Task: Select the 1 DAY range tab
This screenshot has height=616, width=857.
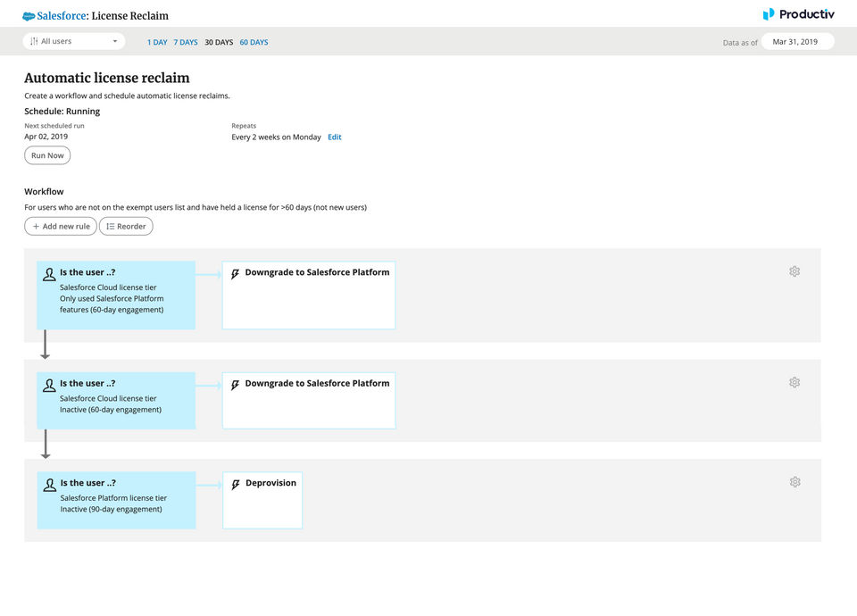Action: (157, 42)
